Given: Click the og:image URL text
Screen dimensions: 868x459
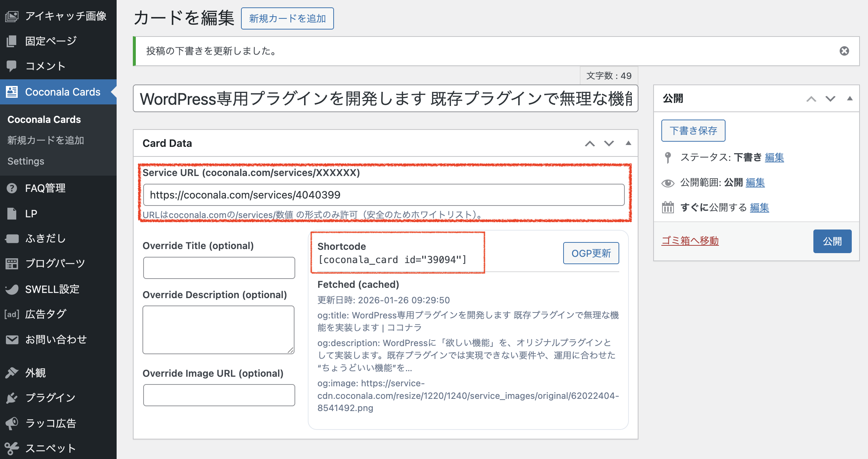Looking at the screenshot, I should tap(468, 396).
